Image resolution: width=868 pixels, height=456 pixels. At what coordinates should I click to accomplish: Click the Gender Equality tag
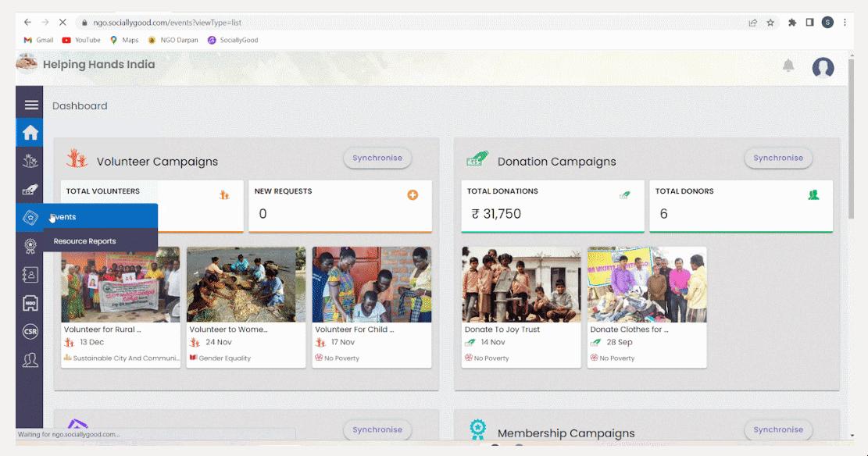pos(220,358)
